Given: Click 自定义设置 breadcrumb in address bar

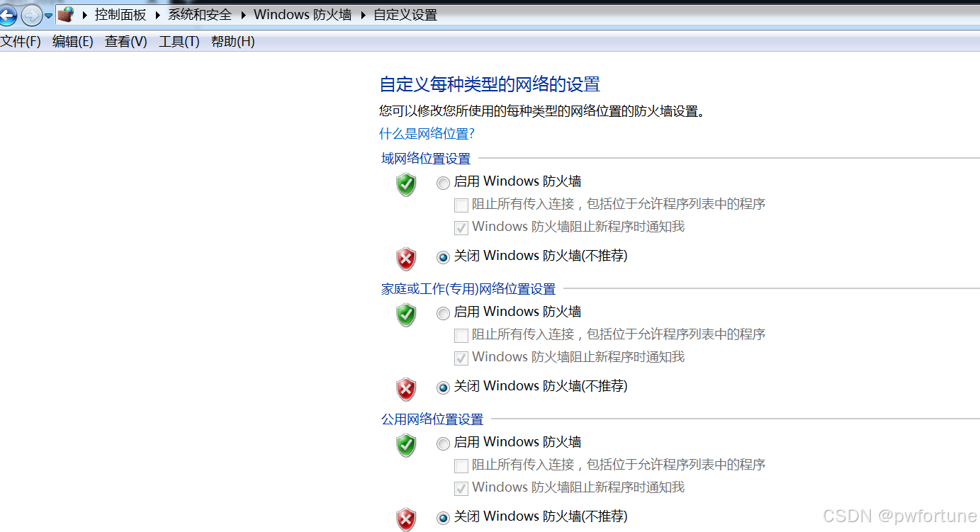Looking at the screenshot, I should [405, 15].
